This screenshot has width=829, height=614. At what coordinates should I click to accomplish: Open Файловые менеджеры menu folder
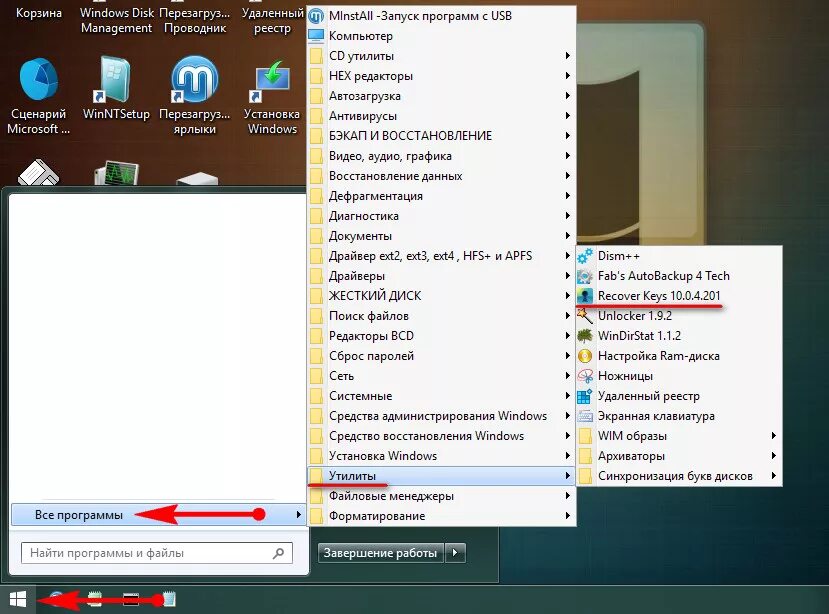coord(441,496)
